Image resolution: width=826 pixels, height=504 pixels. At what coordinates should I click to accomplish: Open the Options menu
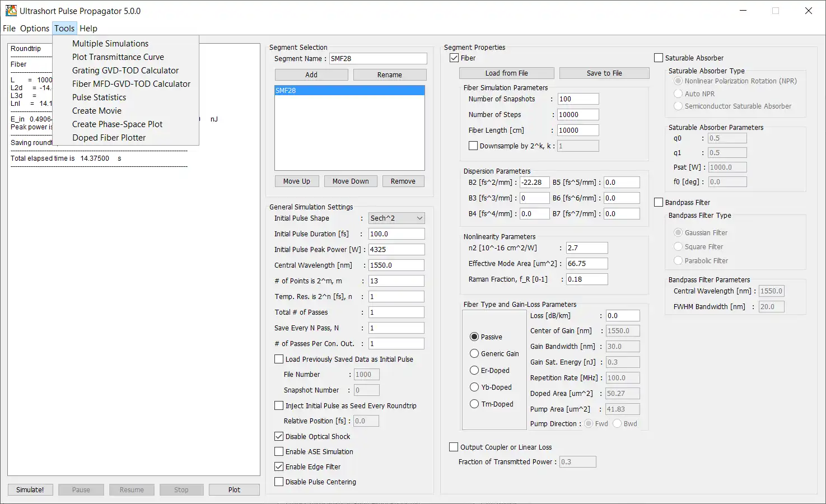coord(35,28)
